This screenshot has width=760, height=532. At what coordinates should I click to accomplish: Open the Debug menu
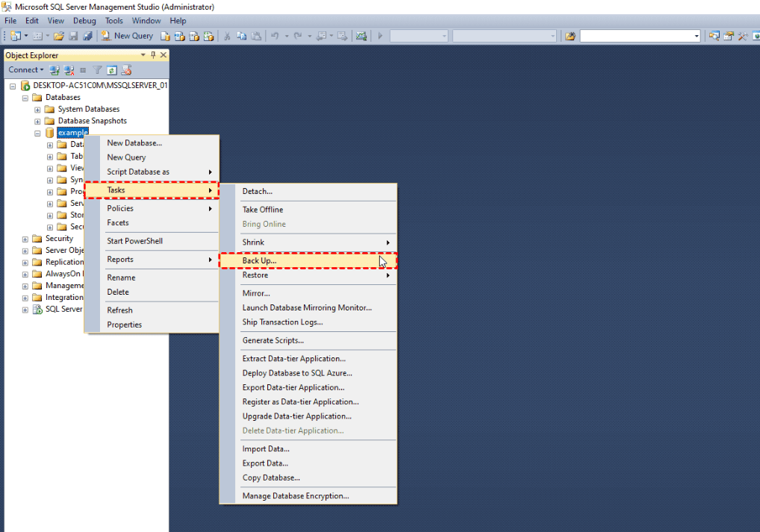[x=84, y=20]
